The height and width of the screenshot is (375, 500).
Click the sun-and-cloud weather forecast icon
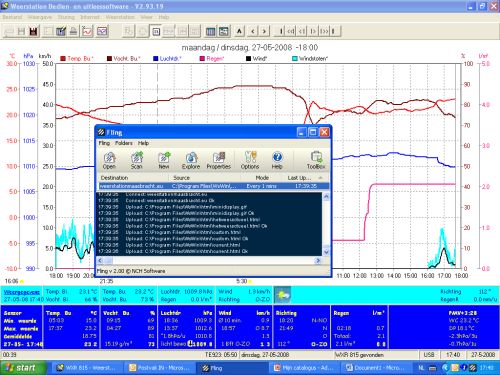tap(283, 295)
